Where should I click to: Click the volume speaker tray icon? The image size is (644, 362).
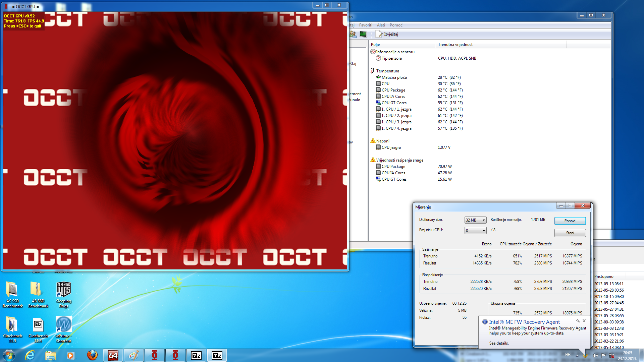[595, 356]
